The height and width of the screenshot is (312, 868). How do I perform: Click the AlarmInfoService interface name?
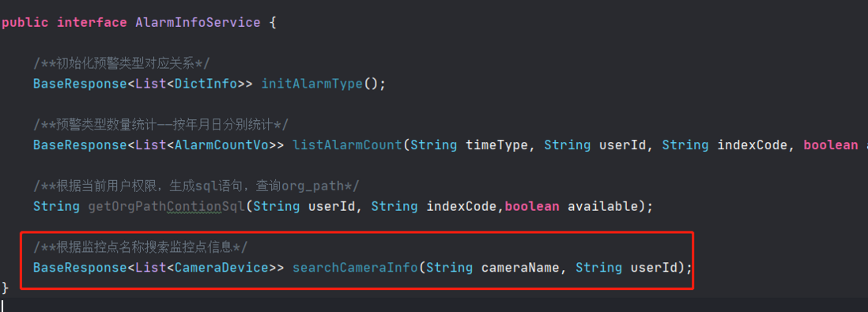click(198, 23)
